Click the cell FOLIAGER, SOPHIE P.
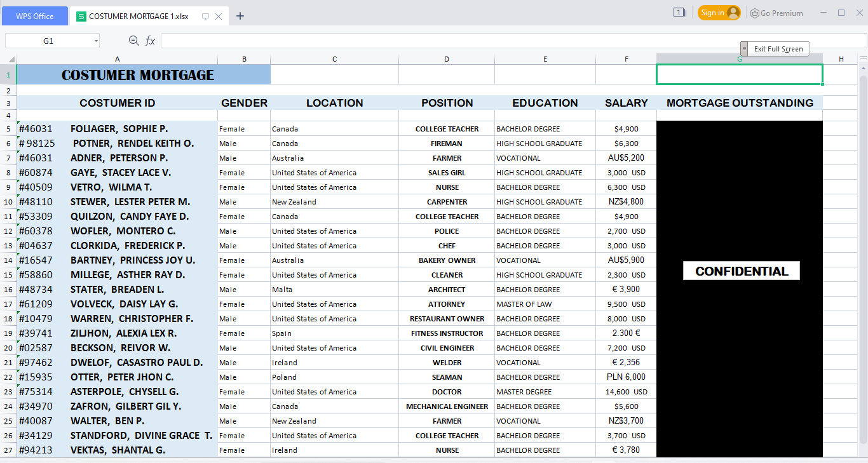The image size is (868, 463). [117, 129]
